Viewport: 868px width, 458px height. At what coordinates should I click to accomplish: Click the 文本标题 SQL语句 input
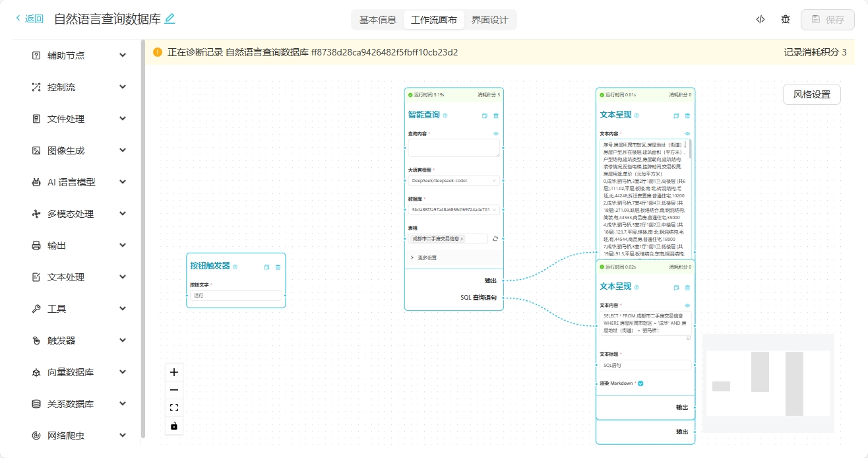pos(646,365)
